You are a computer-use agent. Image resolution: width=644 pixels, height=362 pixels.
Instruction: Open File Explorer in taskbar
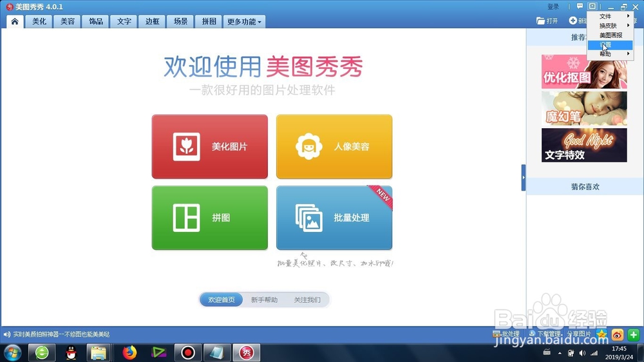click(99, 352)
